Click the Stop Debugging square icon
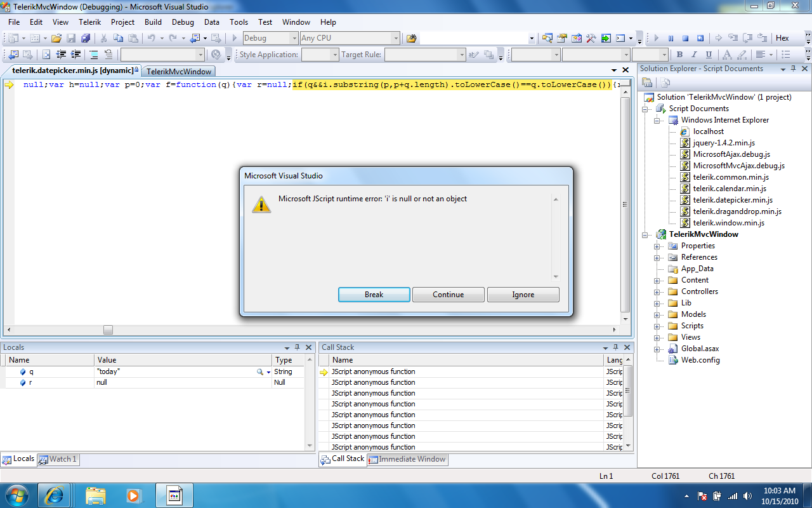The image size is (812, 508). [685, 38]
